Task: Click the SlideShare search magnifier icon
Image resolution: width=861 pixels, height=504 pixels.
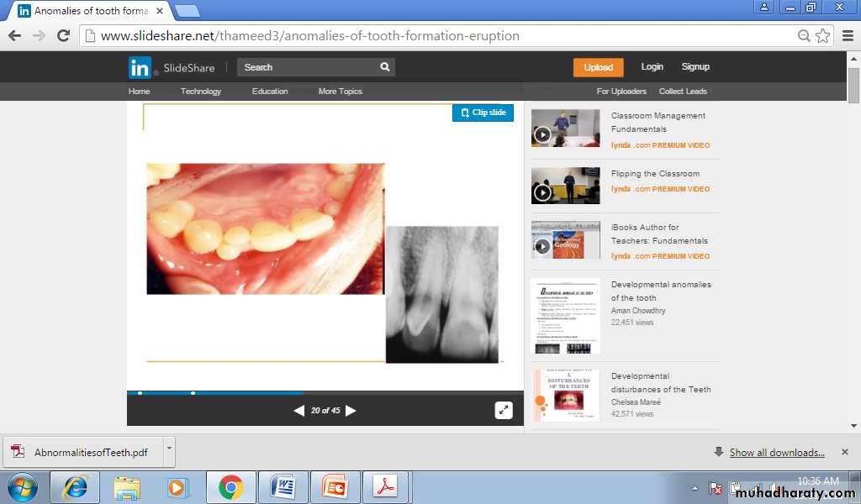Action: click(x=385, y=67)
